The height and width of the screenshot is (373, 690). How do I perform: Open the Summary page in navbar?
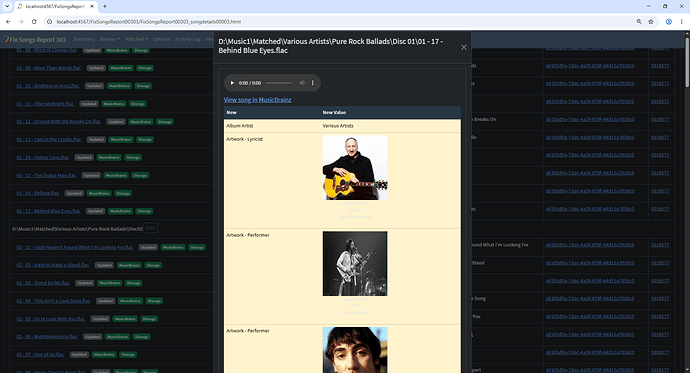click(84, 39)
